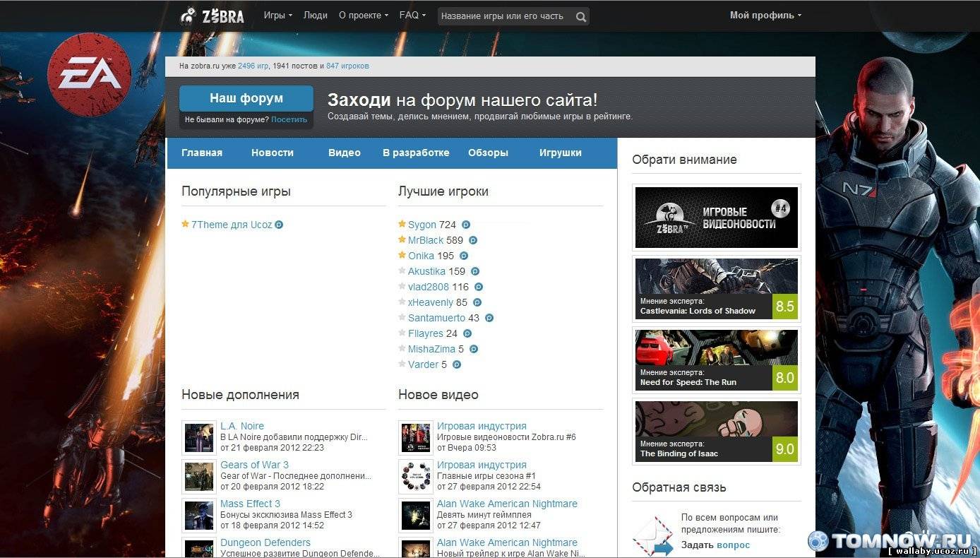Open the Новости tab

click(x=273, y=153)
